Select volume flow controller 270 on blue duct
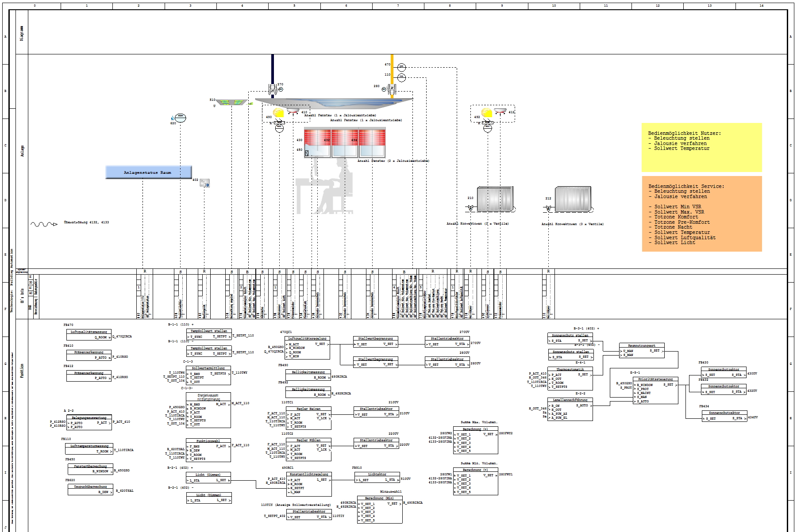Image resolution: width=797 pixels, height=532 pixels. click(x=273, y=89)
